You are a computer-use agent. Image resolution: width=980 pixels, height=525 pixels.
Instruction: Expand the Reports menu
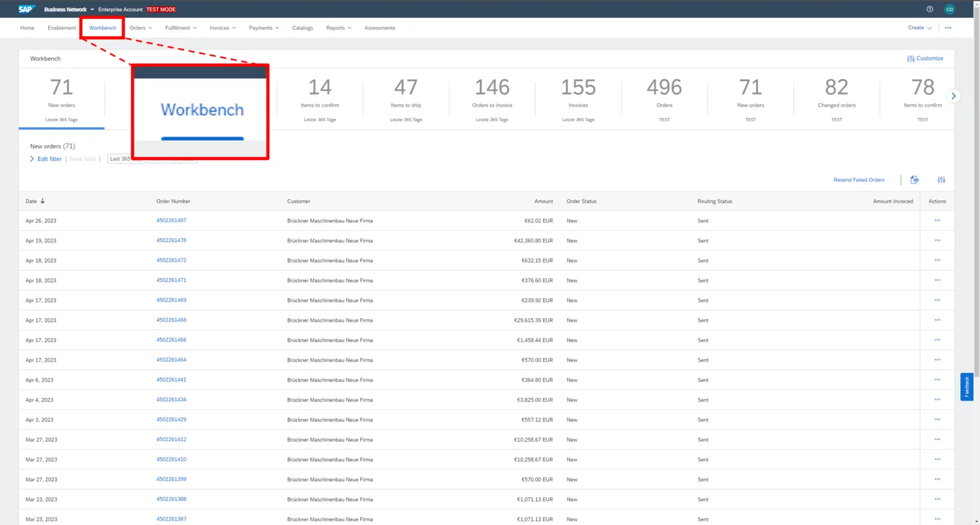click(338, 28)
